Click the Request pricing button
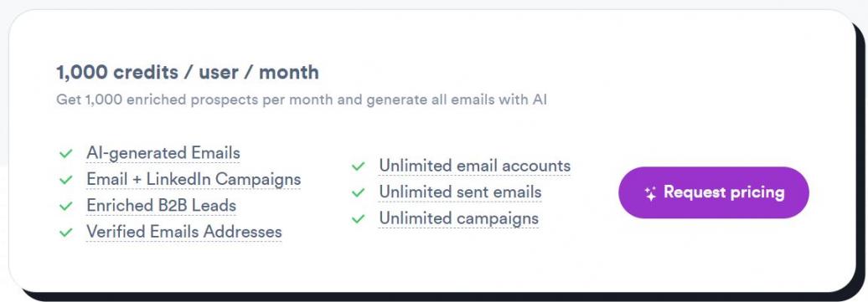Image resolution: width=868 pixels, height=302 pixels. point(714,192)
